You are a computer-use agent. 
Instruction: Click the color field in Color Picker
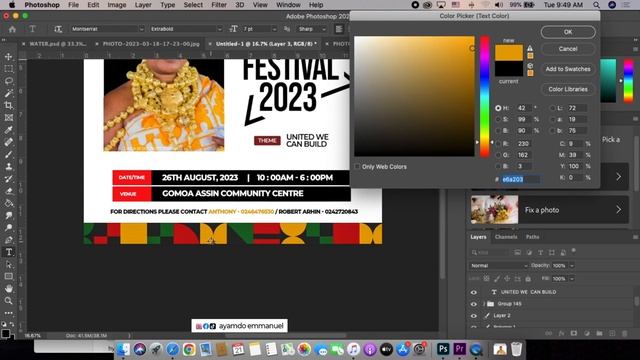click(x=414, y=96)
